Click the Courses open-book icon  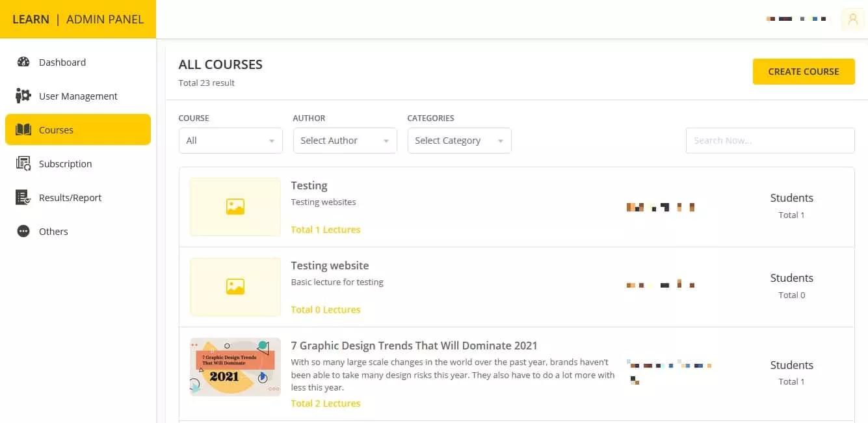23,130
